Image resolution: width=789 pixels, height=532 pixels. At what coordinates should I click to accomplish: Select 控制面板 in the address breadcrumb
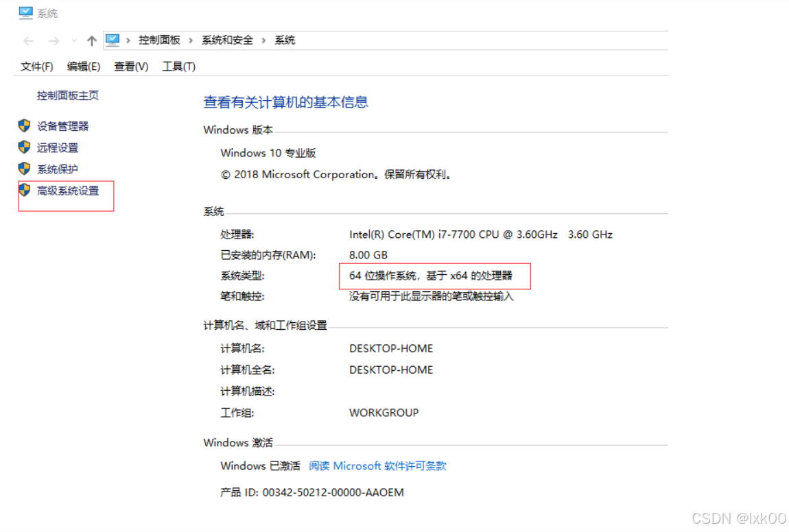[159, 40]
